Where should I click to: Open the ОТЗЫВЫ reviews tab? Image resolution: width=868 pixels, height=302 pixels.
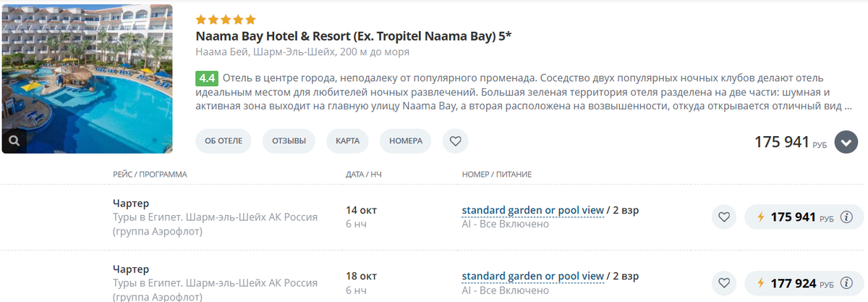coord(289,141)
